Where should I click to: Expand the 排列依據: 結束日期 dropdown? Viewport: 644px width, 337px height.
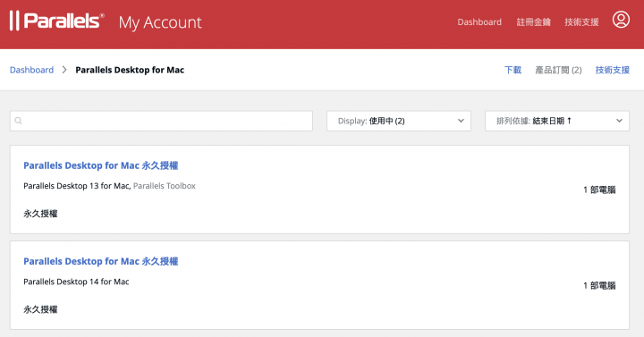557,121
